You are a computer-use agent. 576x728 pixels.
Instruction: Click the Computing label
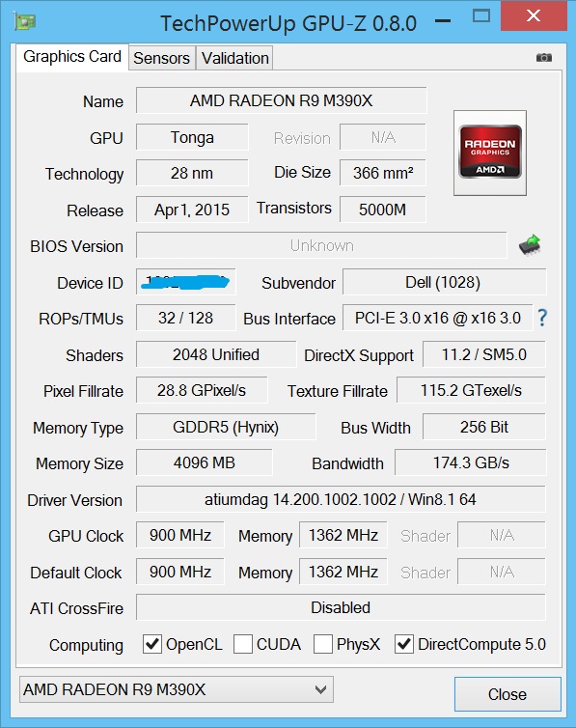pos(86,645)
